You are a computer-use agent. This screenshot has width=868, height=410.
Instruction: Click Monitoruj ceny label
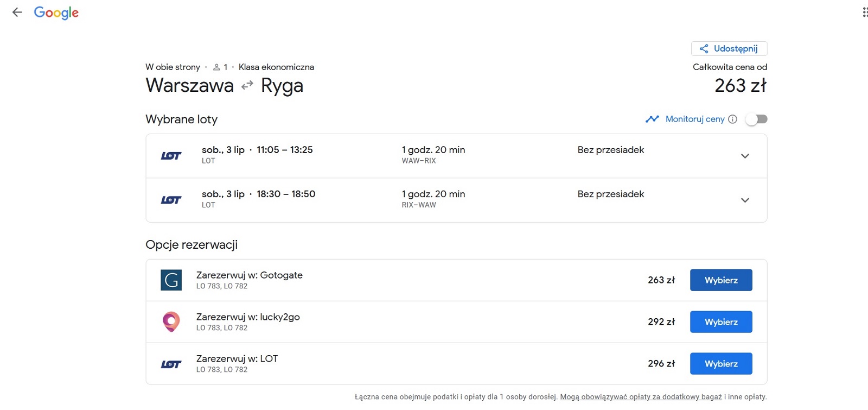pos(695,119)
